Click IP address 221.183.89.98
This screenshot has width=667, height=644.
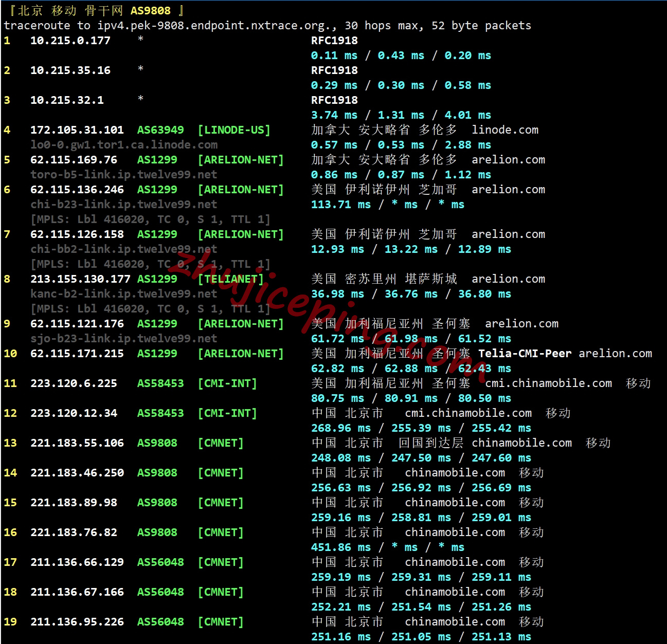(x=74, y=503)
